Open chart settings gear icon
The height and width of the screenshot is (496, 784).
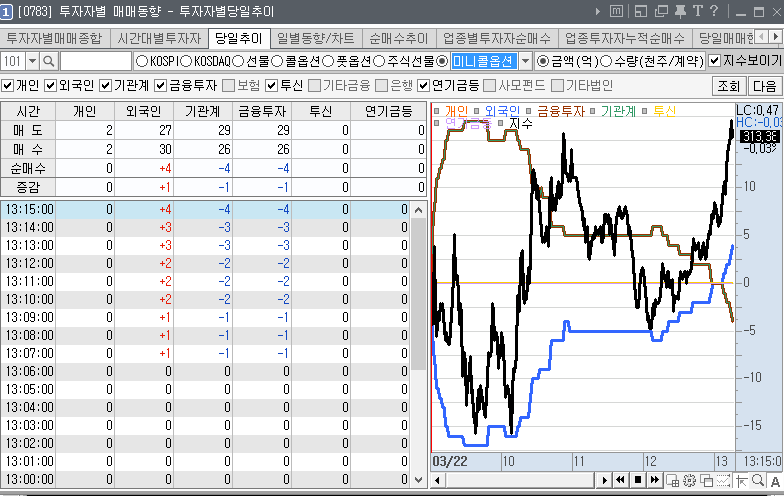pyautogui.click(x=690, y=481)
